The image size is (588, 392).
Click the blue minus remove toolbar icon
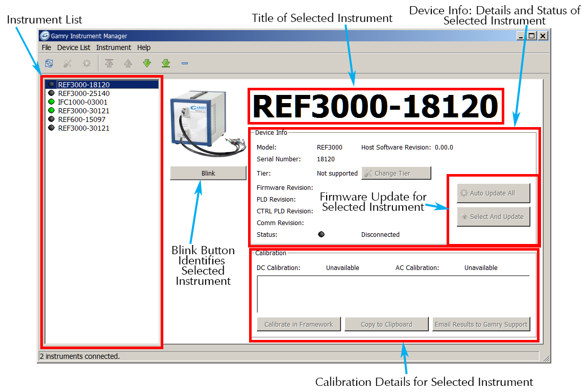184,63
